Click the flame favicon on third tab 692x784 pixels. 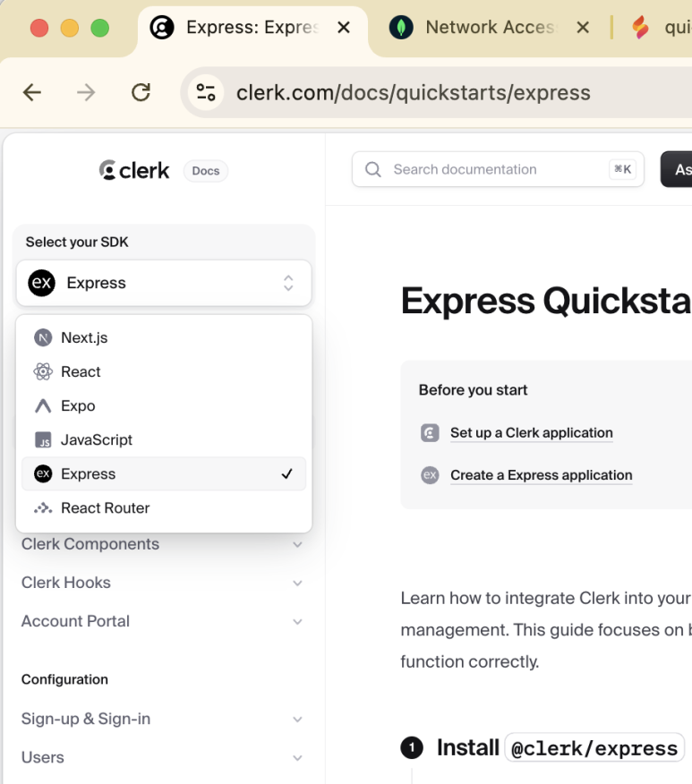640,27
